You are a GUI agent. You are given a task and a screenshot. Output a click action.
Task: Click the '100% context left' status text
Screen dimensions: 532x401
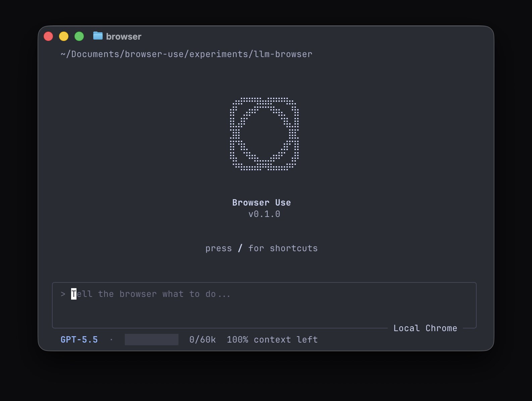point(272,340)
